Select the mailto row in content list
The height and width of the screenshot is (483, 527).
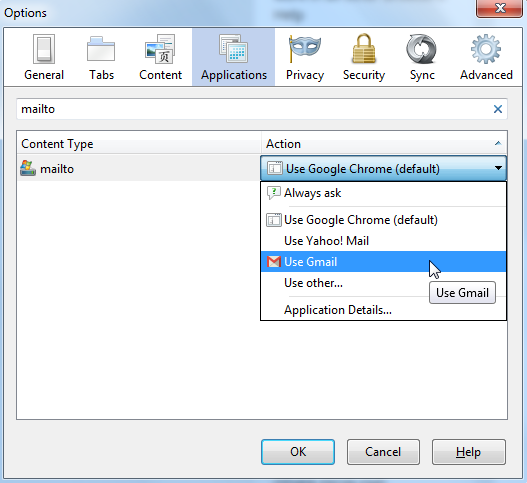tap(139, 168)
